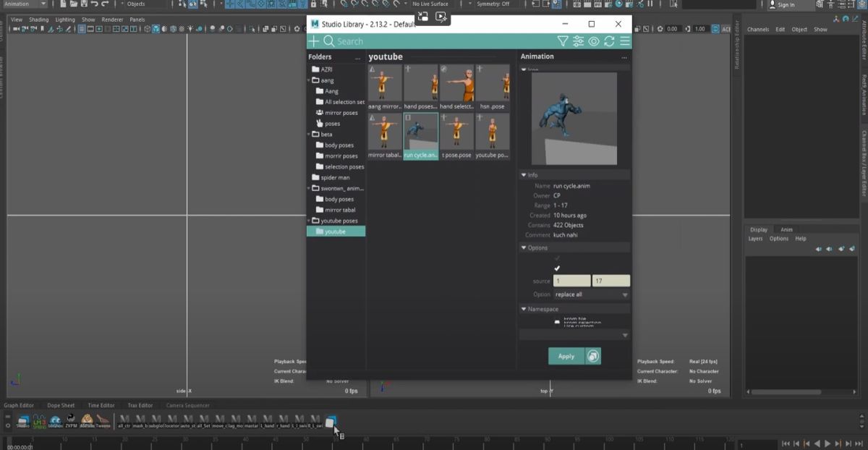Select the namespace radio option
The image size is (868, 450).
click(x=557, y=322)
